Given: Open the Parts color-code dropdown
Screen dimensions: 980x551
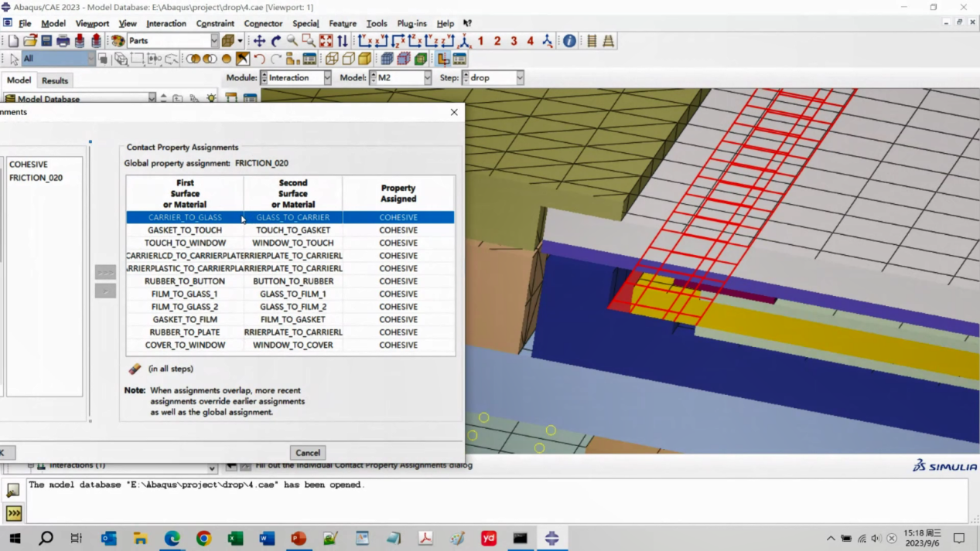Looking at the screenshot, I should 215,41.
